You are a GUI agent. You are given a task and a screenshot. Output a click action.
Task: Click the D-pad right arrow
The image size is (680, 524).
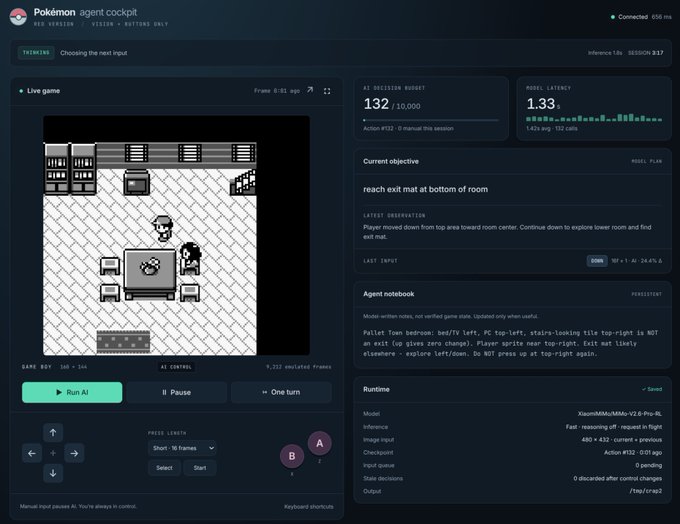click(x=74, y=453)
